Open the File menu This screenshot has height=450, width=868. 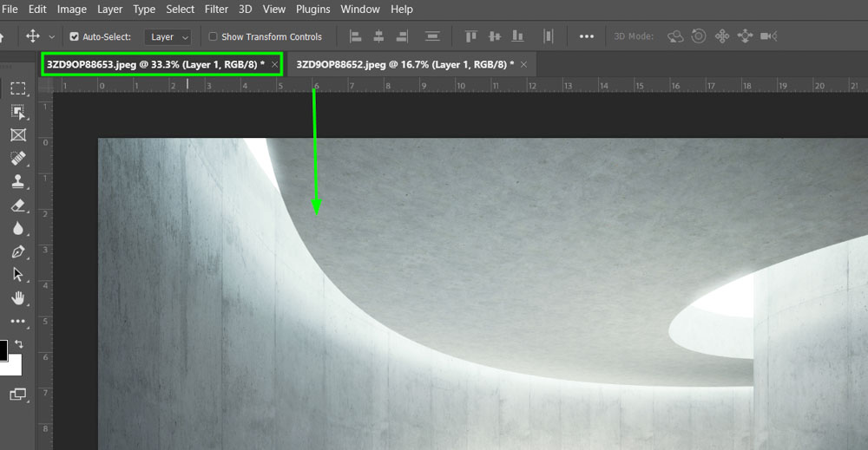point(10,10)
